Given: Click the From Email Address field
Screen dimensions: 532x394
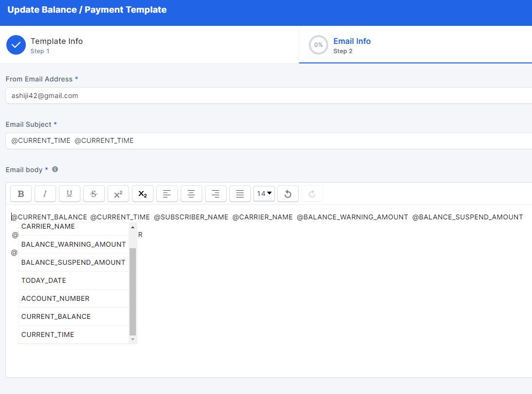Looking at the screenshot, I should [269, 96].
